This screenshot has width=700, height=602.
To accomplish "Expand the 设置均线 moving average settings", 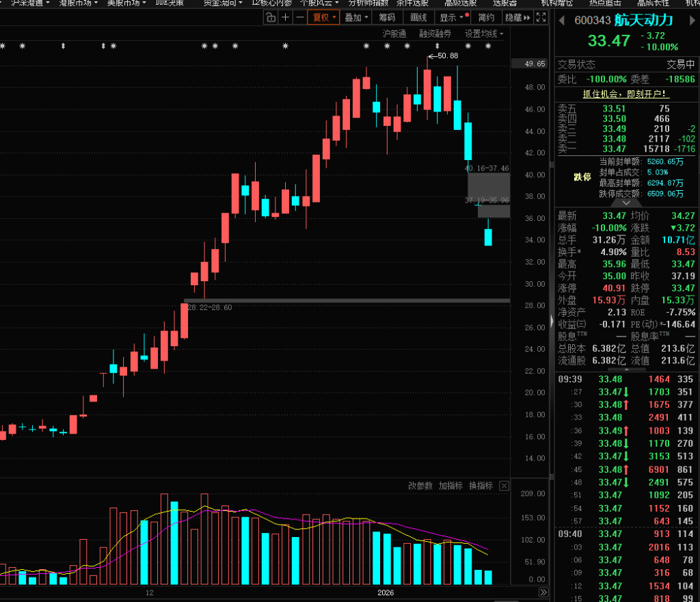I will [484, 34].
